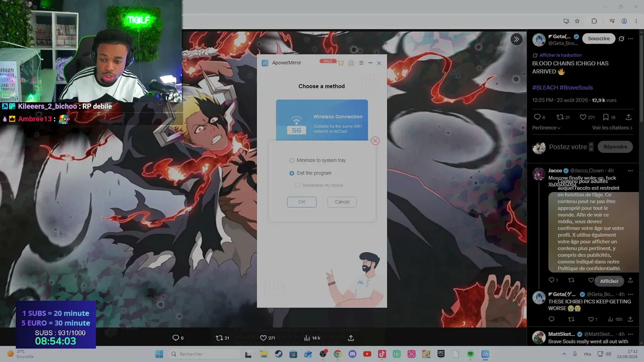Bookmark the main tweet
The width and height of the screenshot is (644, 362).
click(606, 117)
